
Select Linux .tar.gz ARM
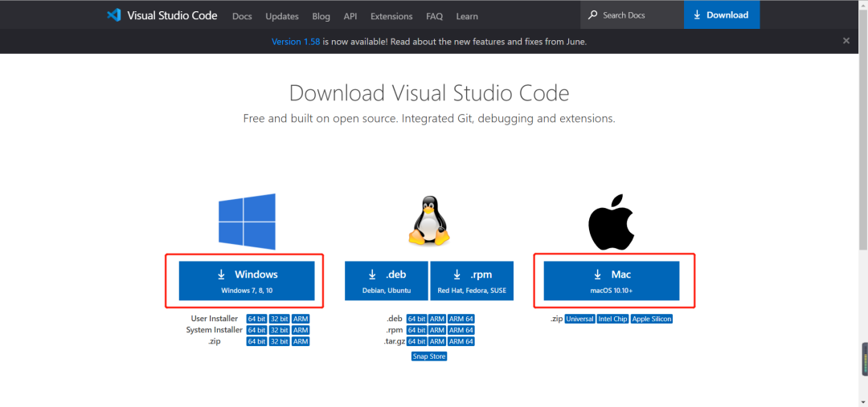[x=437, y=342]
